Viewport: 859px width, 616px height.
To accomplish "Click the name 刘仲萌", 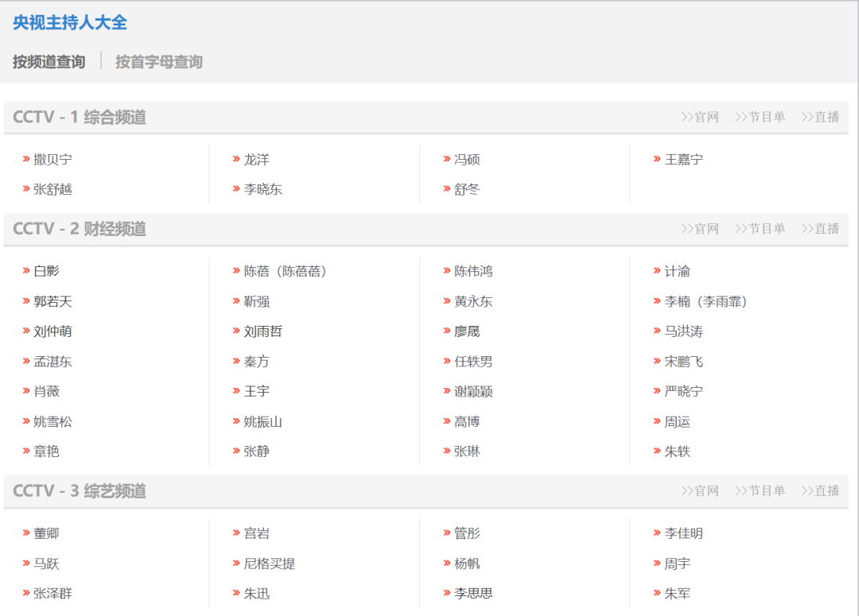I will 52,331.
